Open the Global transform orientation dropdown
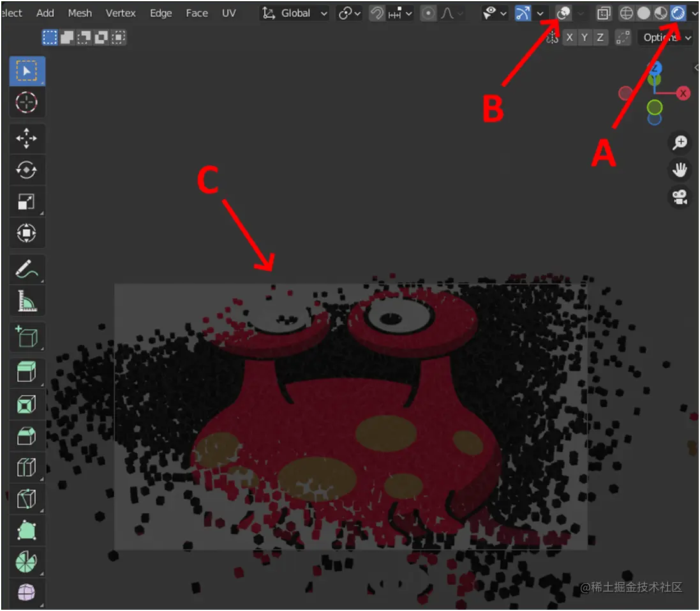The image size is (700, 611). coord(298,13)
